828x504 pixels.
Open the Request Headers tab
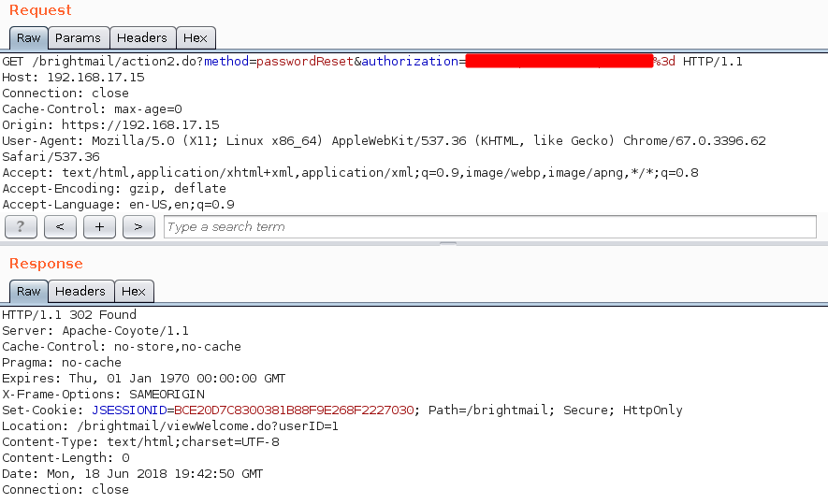(142, 38)
